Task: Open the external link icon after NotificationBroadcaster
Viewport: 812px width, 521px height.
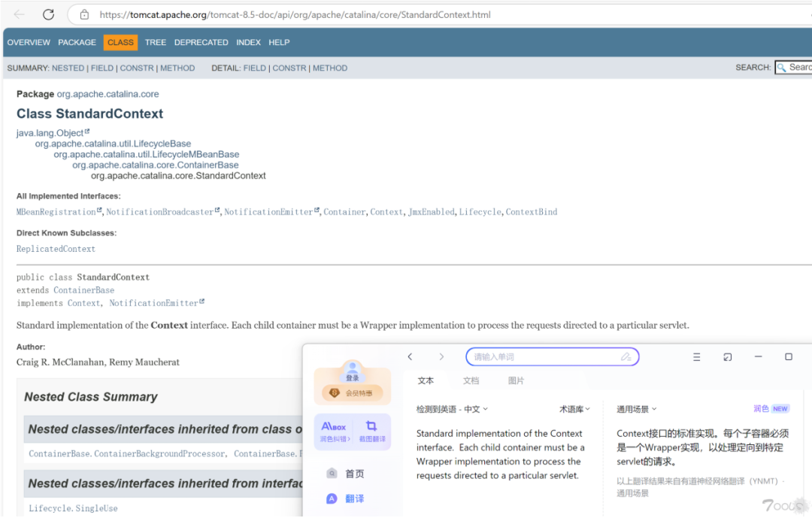Action: pos(217,210)
